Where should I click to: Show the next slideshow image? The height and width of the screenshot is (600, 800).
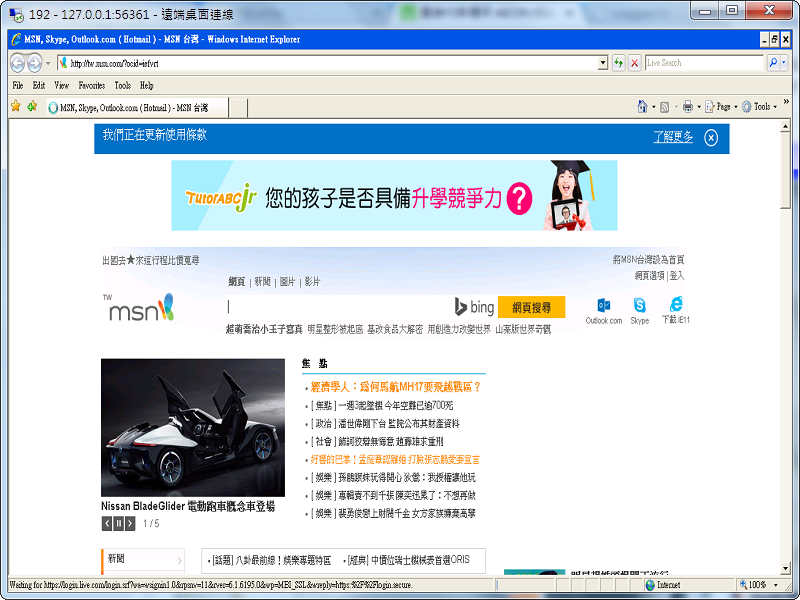pos(130,523)
